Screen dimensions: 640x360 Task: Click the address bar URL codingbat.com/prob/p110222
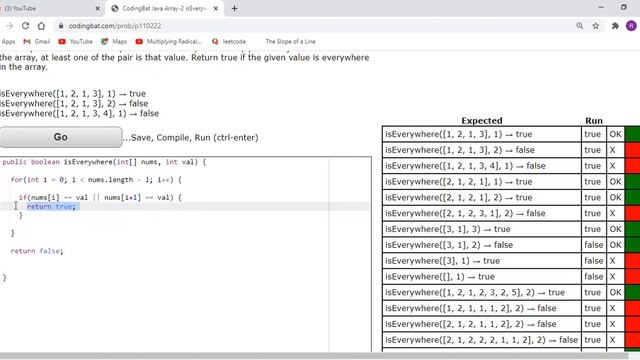coord(115,26)
